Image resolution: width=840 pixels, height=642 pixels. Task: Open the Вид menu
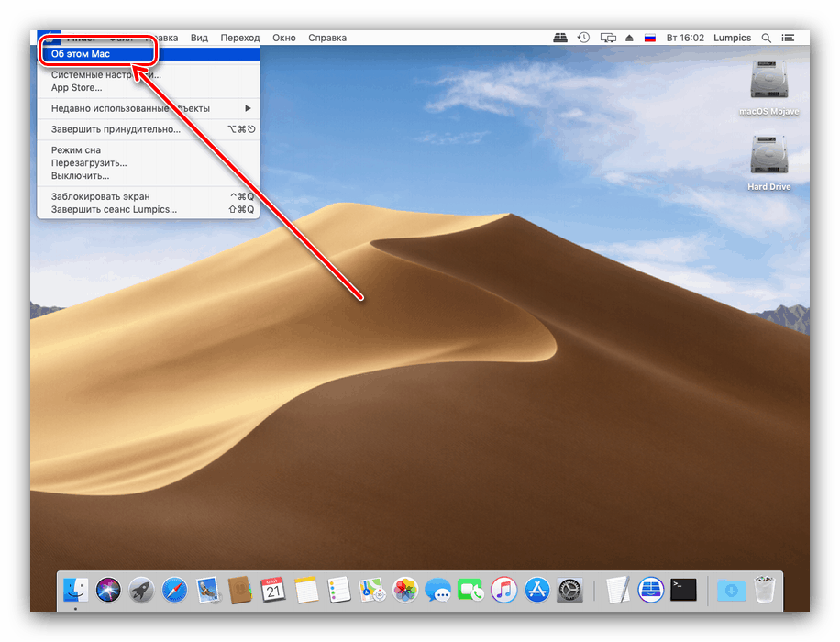pos(199,38)
